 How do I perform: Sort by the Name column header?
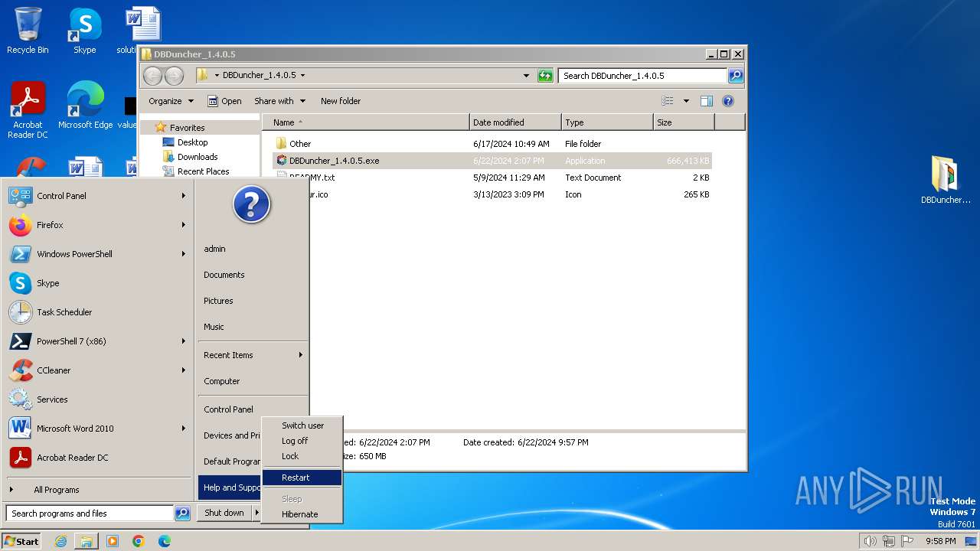pos(365,122)
